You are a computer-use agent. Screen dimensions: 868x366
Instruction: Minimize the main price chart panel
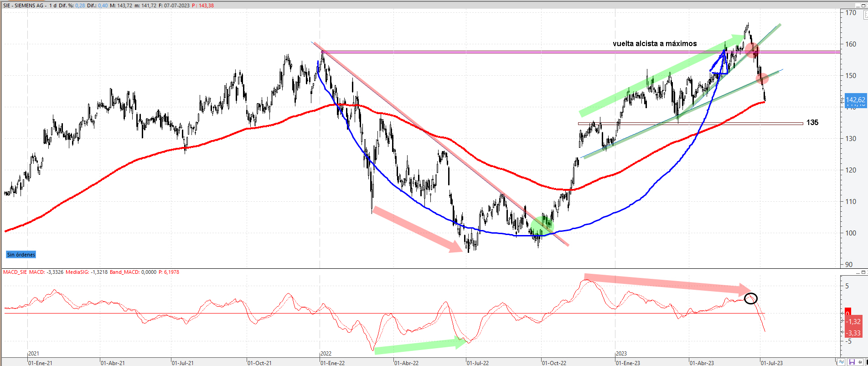coord(858,6)
